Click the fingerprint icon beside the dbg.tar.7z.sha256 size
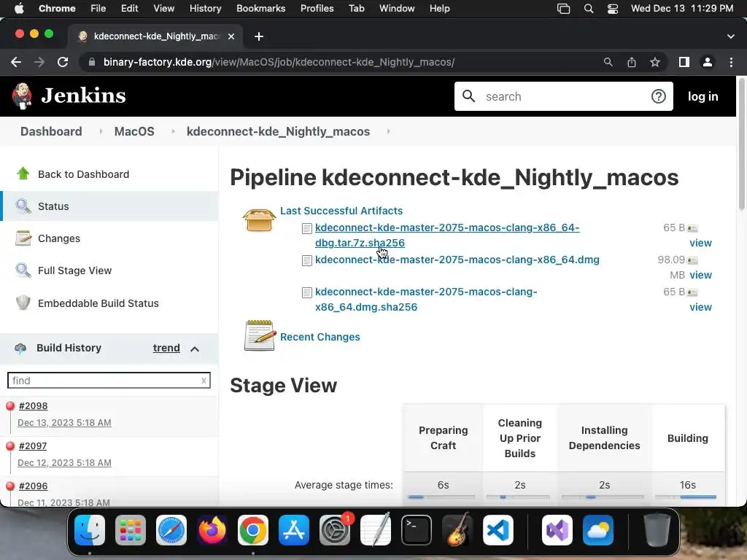The image size is (747, 560). click(x=692, y=228)
